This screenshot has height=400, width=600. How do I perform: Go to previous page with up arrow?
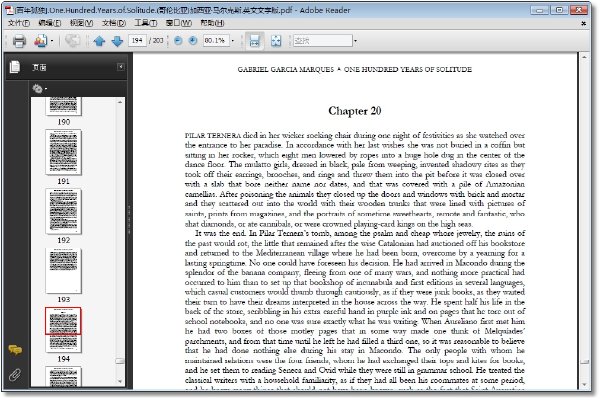tap(99, 41)
